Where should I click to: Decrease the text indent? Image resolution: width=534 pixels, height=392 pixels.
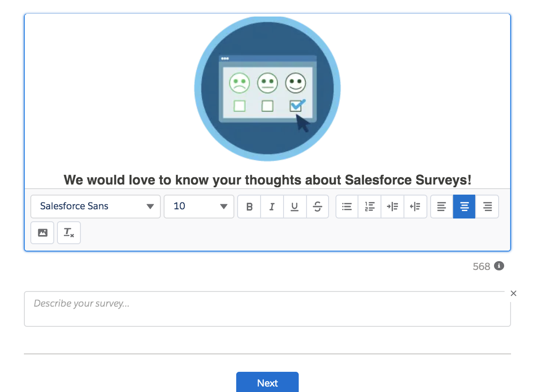415,207
